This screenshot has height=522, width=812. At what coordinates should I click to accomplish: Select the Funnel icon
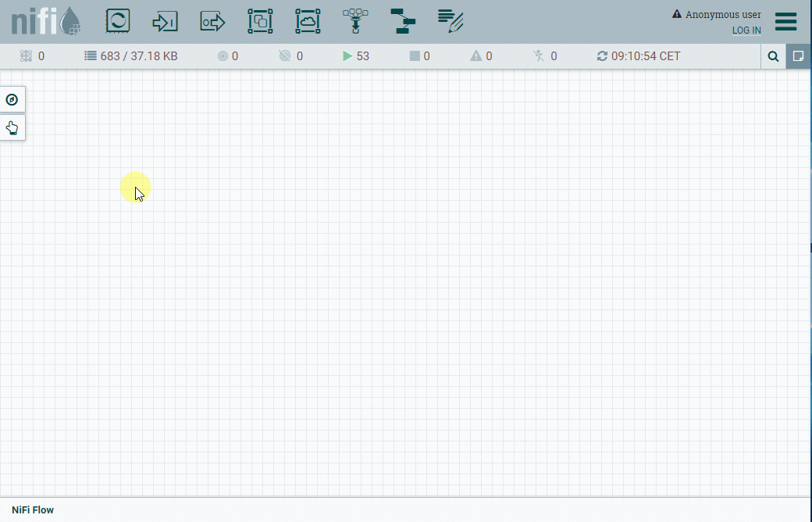click(355, 21)
